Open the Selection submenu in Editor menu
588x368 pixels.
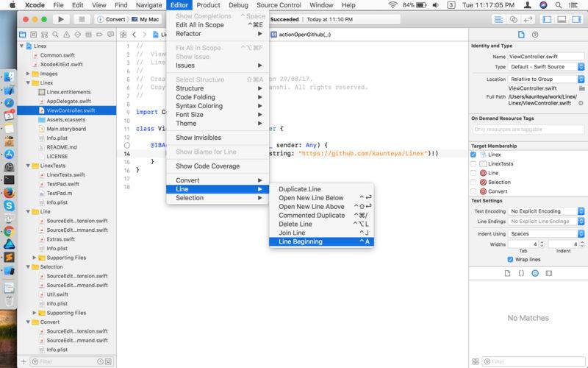(218, 198)
